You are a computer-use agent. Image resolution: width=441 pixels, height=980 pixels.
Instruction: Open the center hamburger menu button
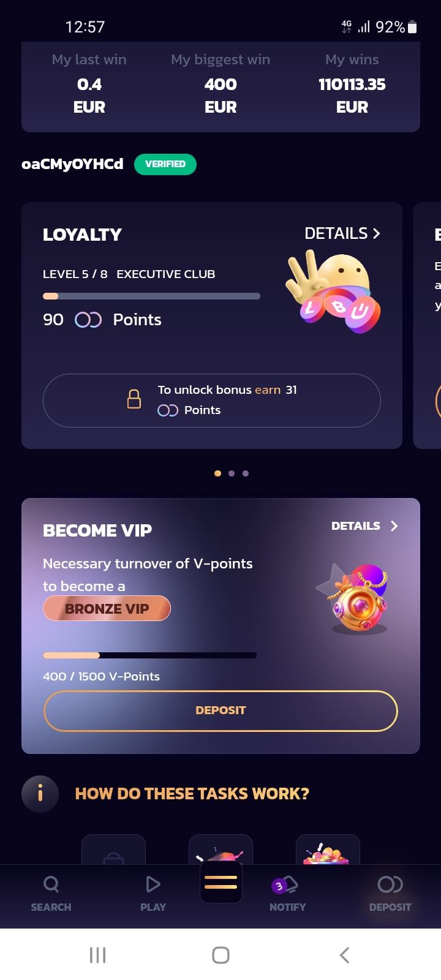pyautogui.click(x=221, y=882)
